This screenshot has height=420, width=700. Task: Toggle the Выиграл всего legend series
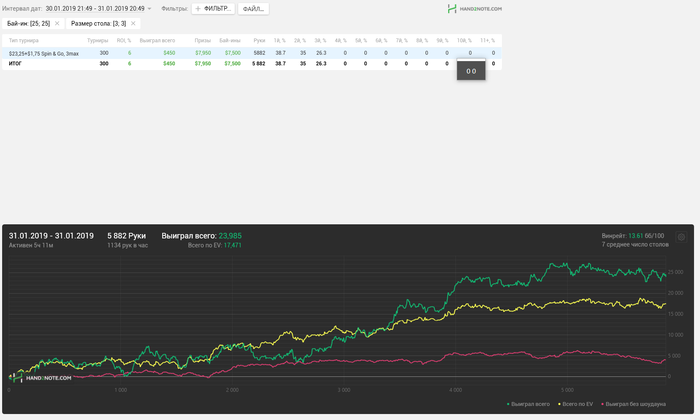pos(528,404)
